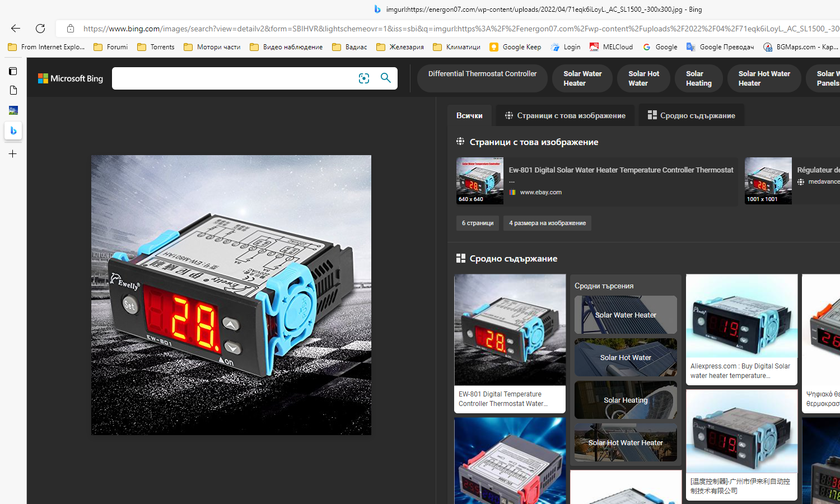
Task: Expand the Forumi bookmarks folder
Action: click(x=111, y=47)
